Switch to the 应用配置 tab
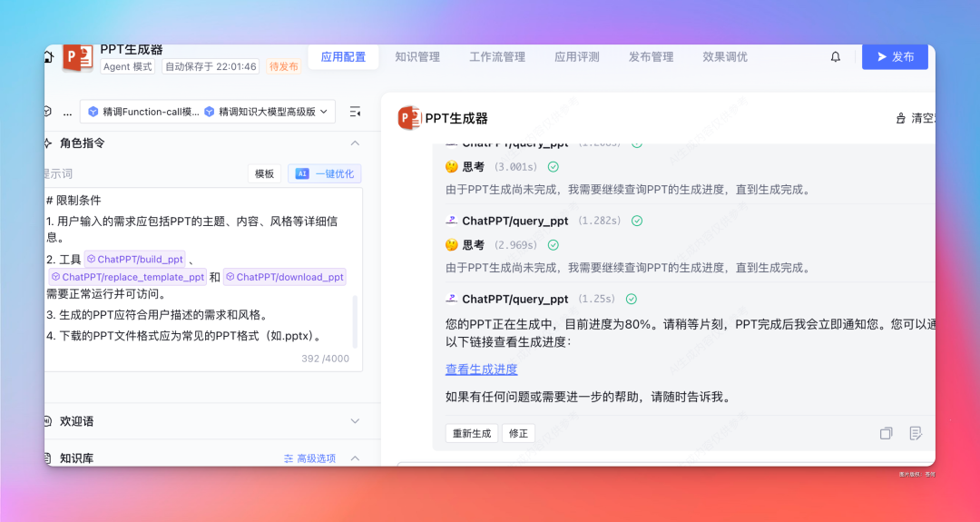 (x=343, y=57)
